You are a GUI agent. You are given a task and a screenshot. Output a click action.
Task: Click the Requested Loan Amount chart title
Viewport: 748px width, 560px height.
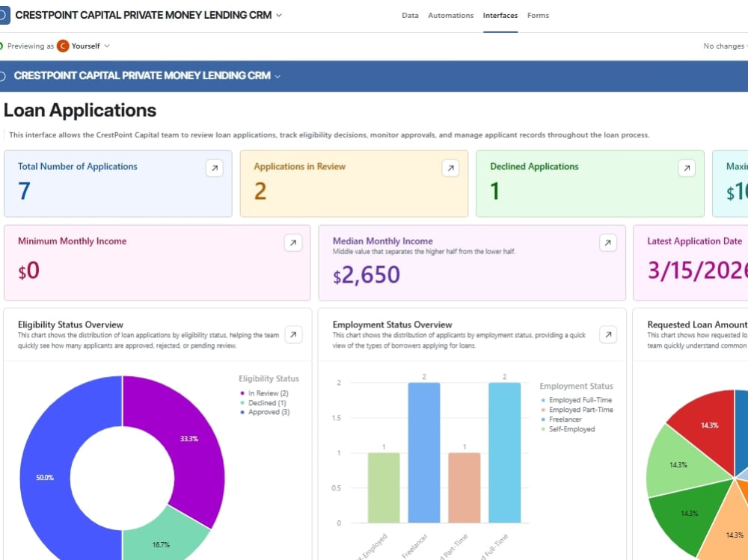click(697, 324)
